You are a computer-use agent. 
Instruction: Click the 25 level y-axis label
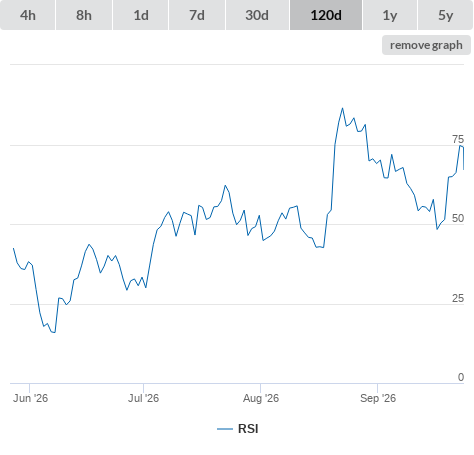tap(458, 298)
